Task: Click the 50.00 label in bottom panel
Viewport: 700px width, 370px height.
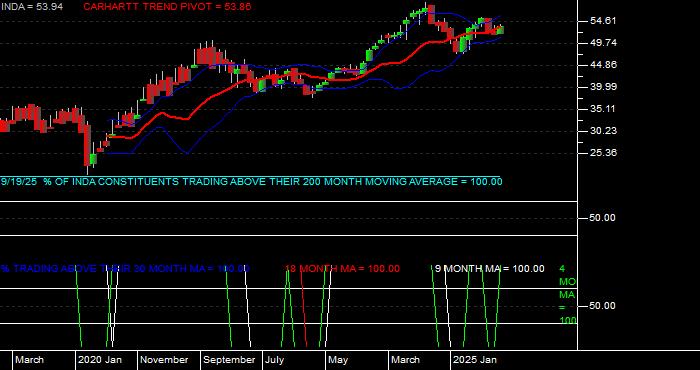Action: coord(604,306)
